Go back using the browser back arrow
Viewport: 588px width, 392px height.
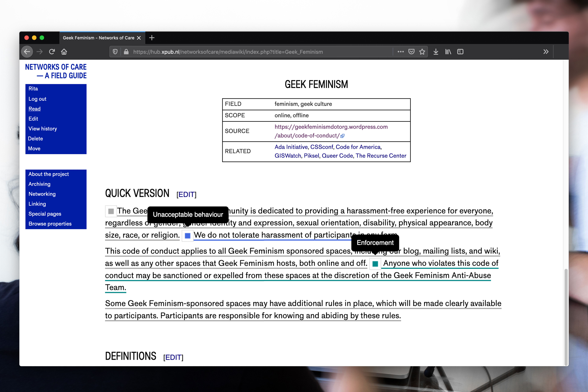[27, 52]
